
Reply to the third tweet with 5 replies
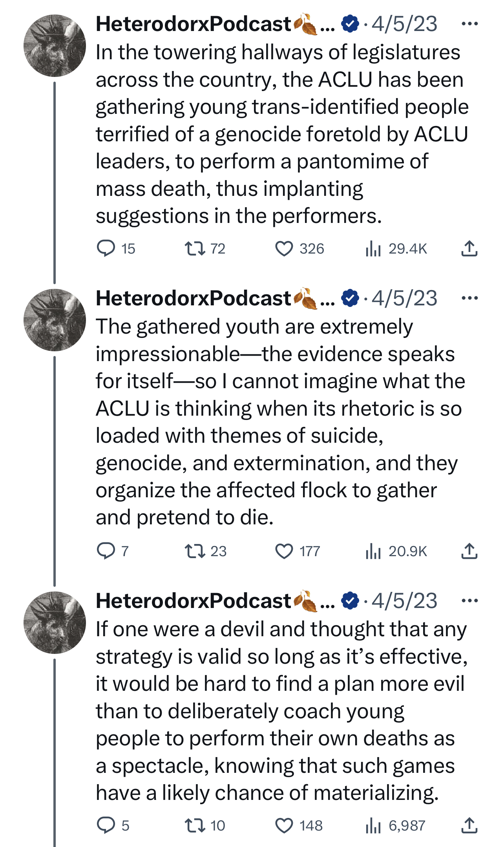tap(106, 825)
